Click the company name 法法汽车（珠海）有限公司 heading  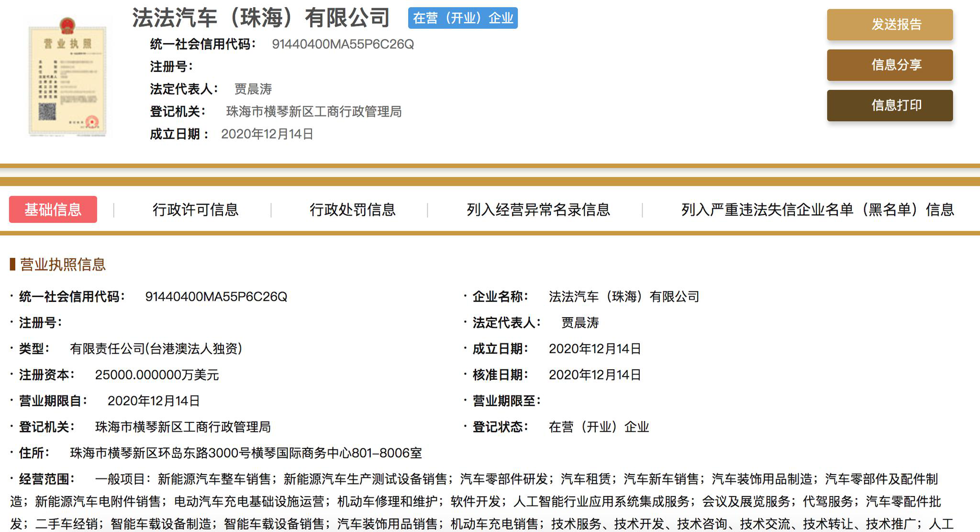[261, 18]
